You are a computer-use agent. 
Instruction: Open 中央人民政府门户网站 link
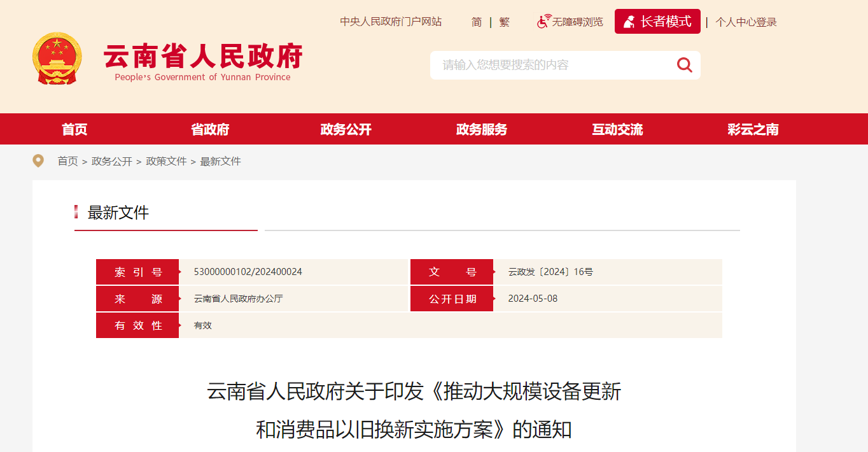point(391,22)
